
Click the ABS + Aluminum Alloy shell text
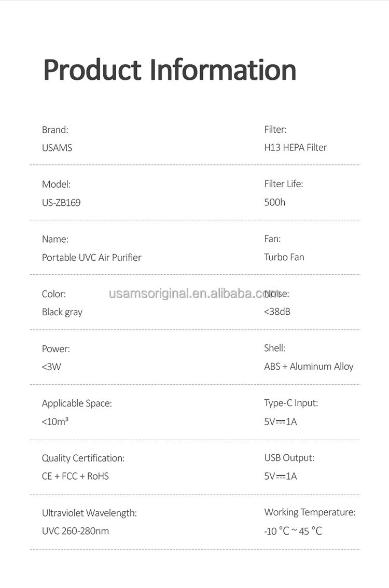pyautogui.click(x=309, y=367)
